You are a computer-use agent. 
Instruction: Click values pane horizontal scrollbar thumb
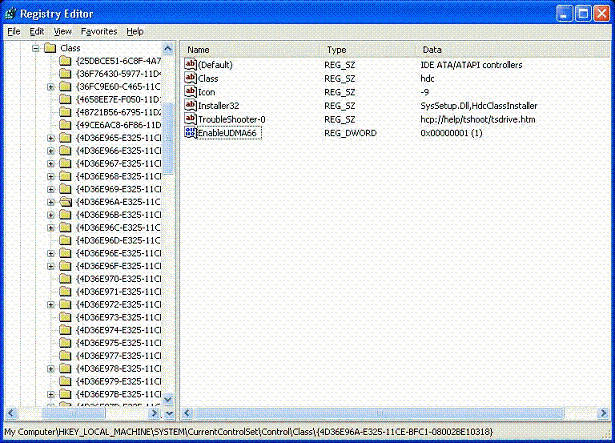click(379, 413)
